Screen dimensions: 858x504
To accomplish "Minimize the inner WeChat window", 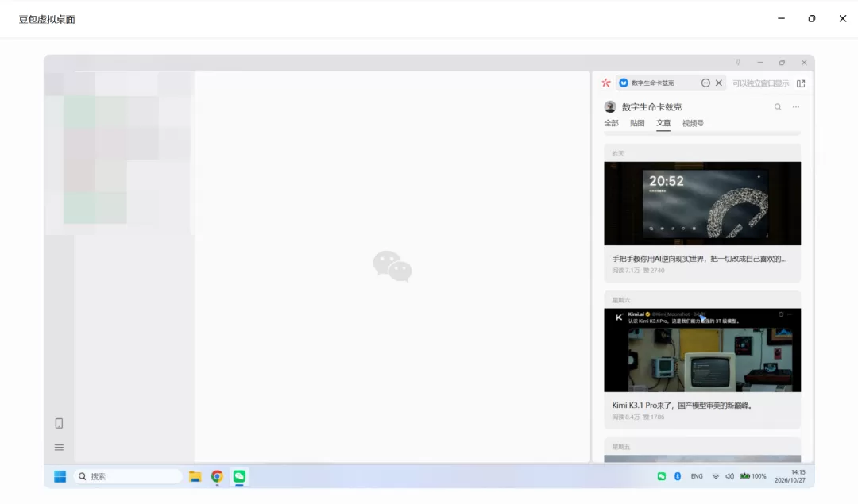I will 760,63.
